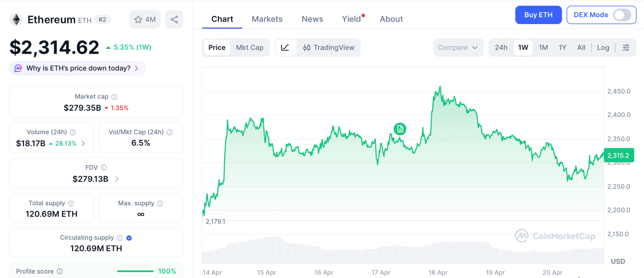Click info icon beside Max. supply
The width and height of the screenshot is (644, 278).
click(160, 203)
